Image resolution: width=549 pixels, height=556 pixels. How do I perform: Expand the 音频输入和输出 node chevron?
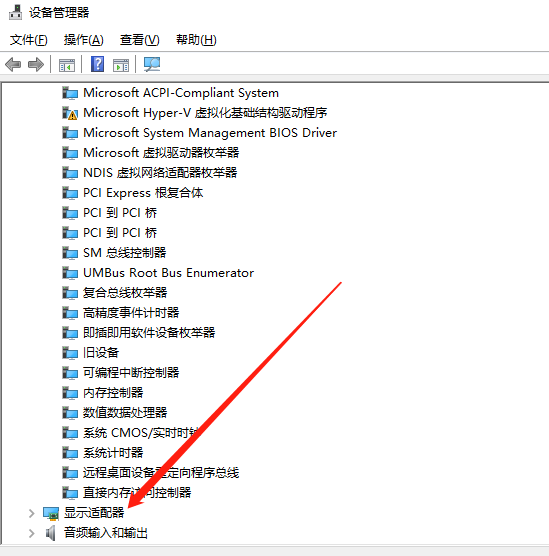pos(32,533)
